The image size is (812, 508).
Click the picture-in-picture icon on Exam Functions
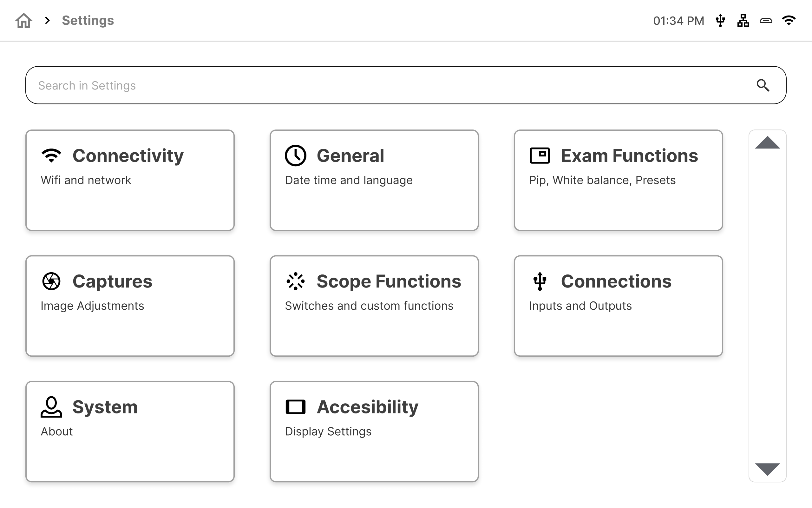pos(540,155)
